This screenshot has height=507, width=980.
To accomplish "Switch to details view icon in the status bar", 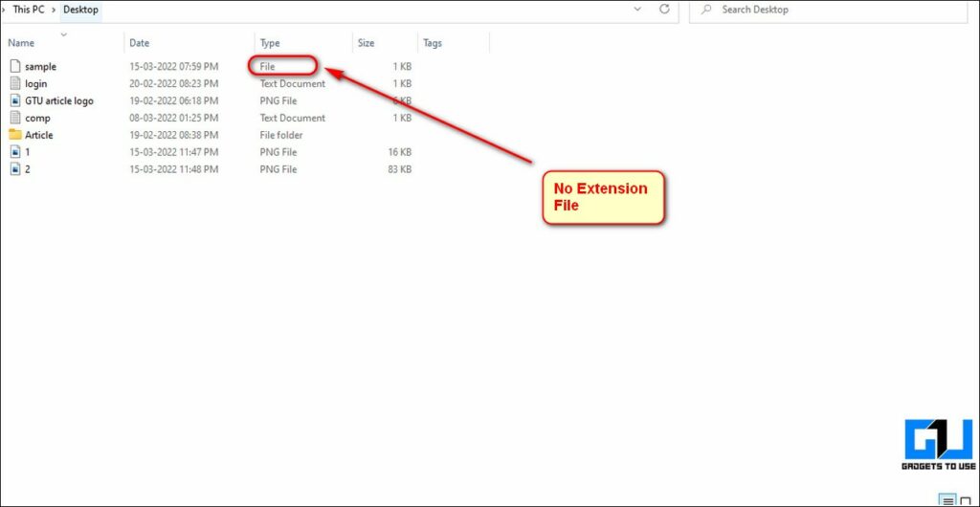I will (x=947, y=500).
